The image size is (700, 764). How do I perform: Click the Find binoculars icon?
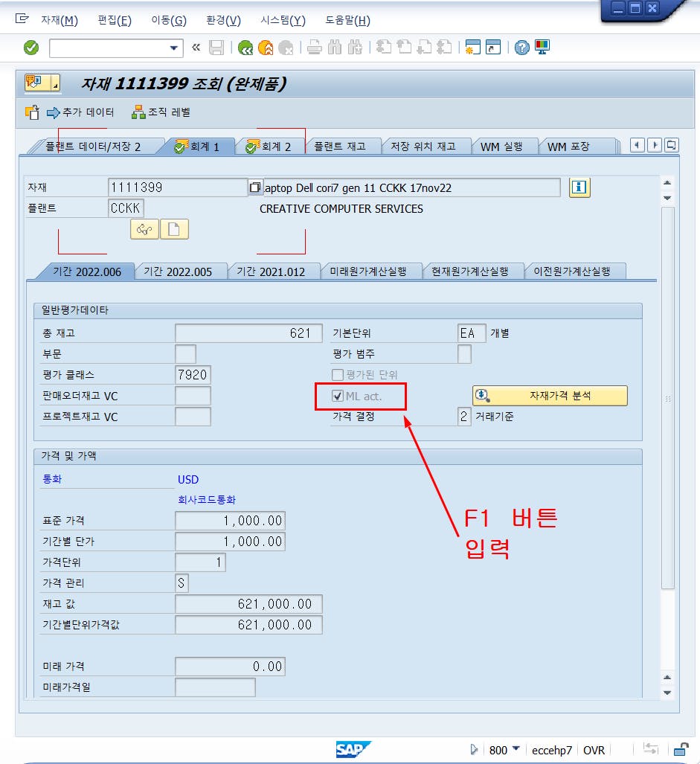[x=335, y=48]
